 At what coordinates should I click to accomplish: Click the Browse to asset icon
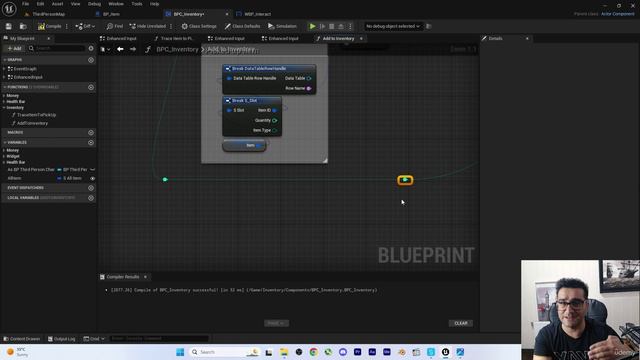pos(23,26)
